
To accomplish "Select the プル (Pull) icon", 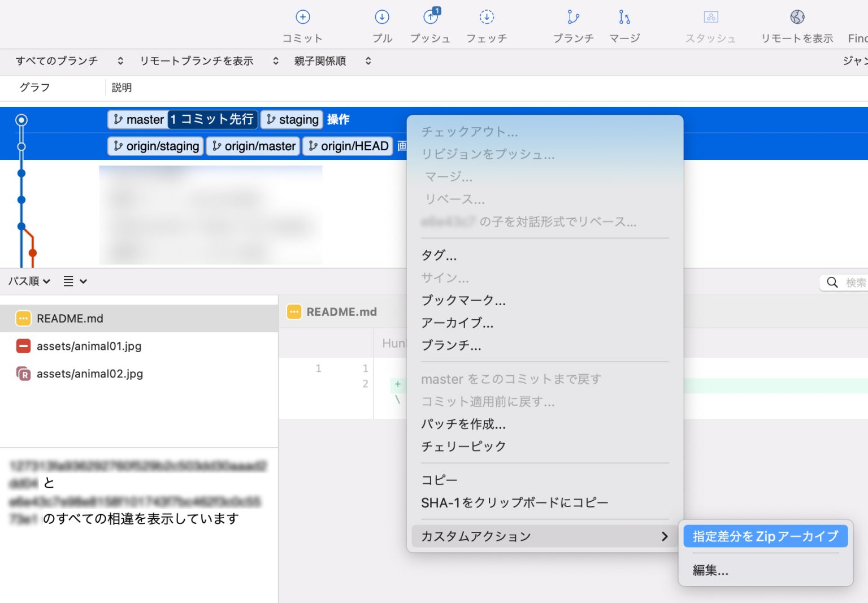I will (382, 24).
